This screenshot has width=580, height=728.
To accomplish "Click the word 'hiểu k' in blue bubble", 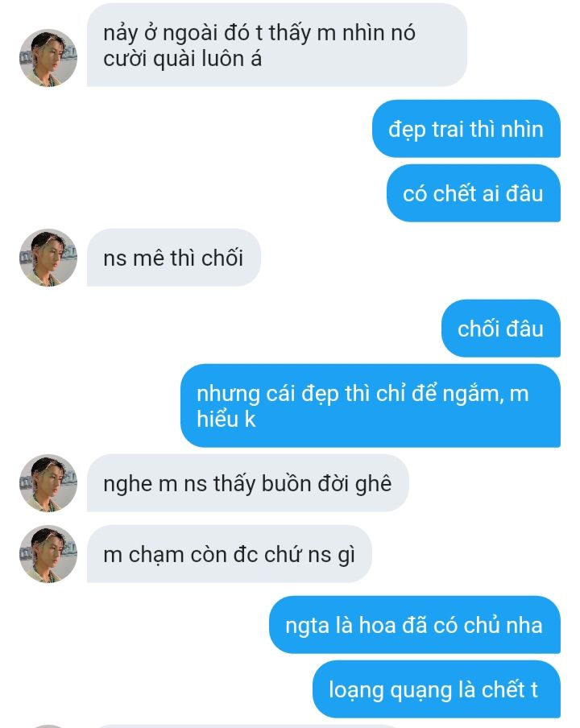I will click(x=226, y=420).
